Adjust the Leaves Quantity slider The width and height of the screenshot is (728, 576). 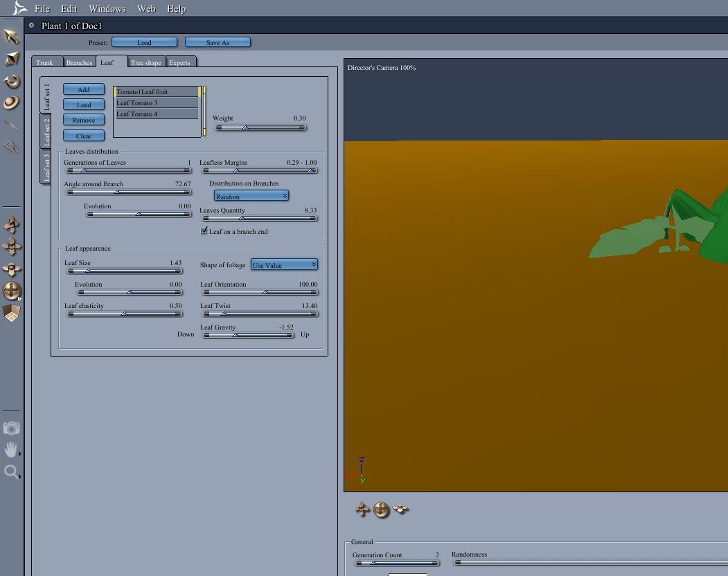coord(260,218)
